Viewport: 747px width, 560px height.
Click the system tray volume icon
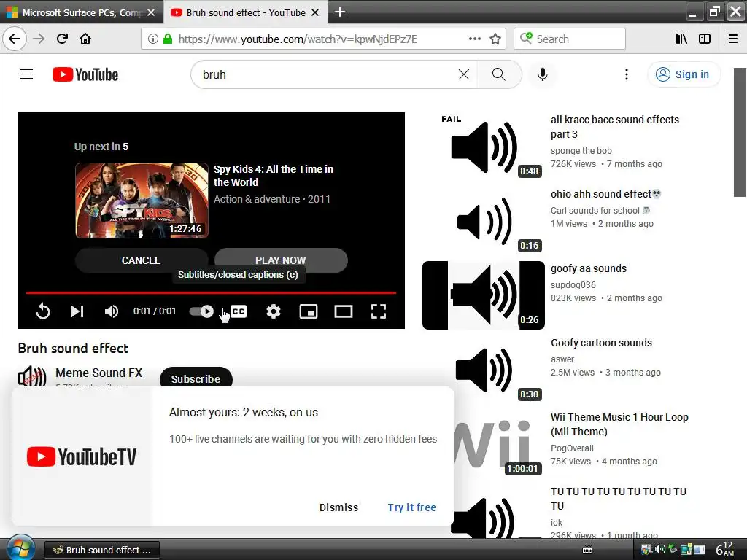coord(659,550)
